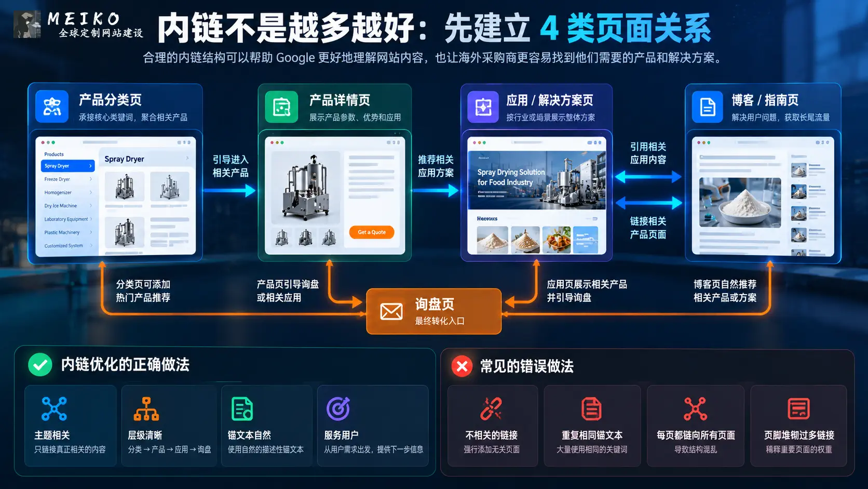Select Dry Ice Machine sidebar item
868x489 pixels.
(x=67, y=206)
